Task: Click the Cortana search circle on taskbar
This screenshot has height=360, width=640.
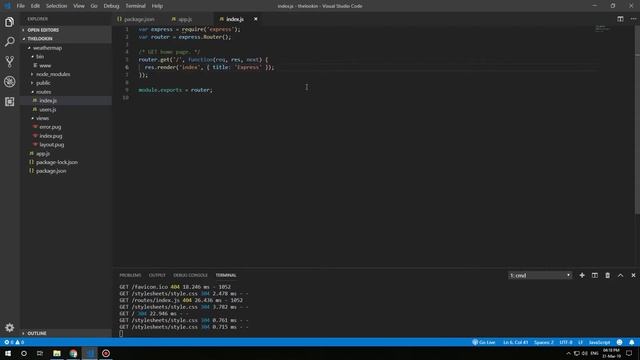Action: [24, 353]
